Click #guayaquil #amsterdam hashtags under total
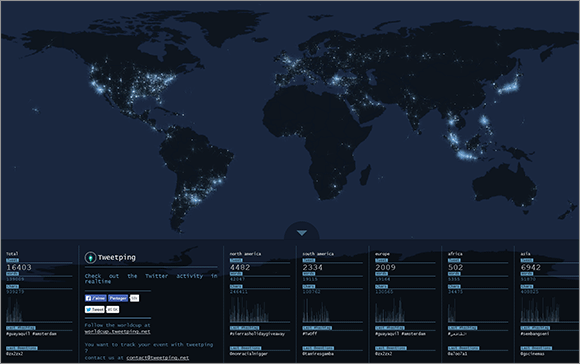Screen dimensions: 580x364 (x=31, y=334)
